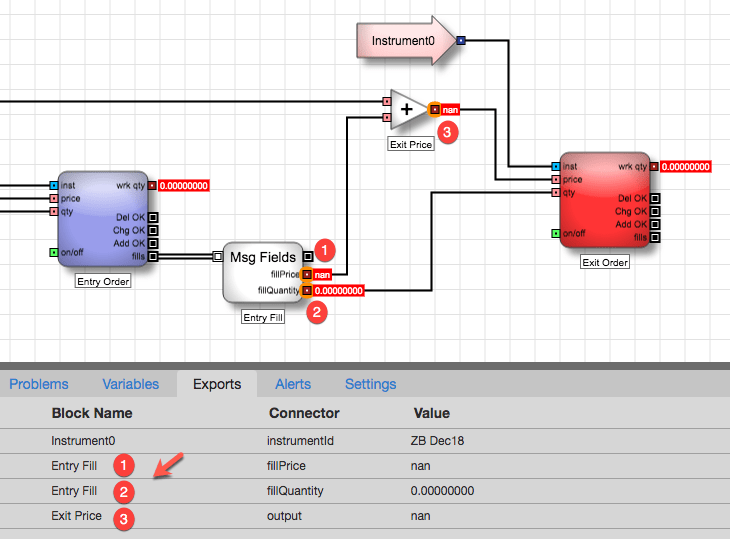Select the red Exit Order block
Viewport: 730px width, 543px height.
[x=605, y=199]
